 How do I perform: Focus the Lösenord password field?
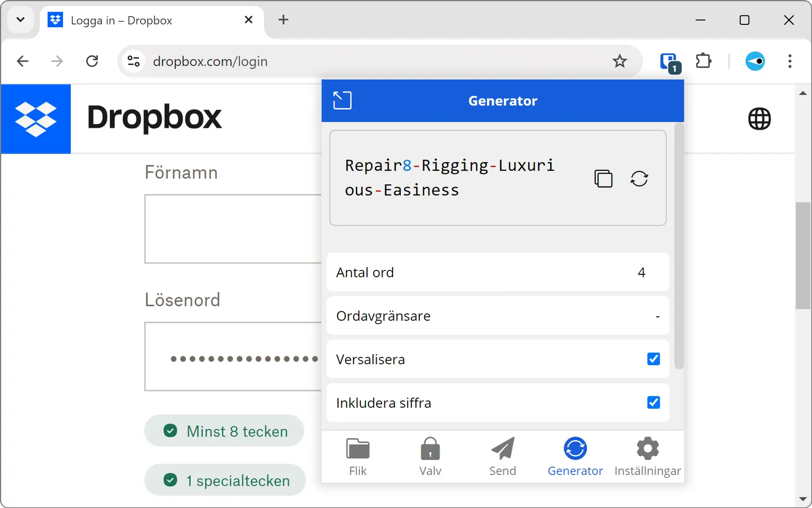click(233, 357)
